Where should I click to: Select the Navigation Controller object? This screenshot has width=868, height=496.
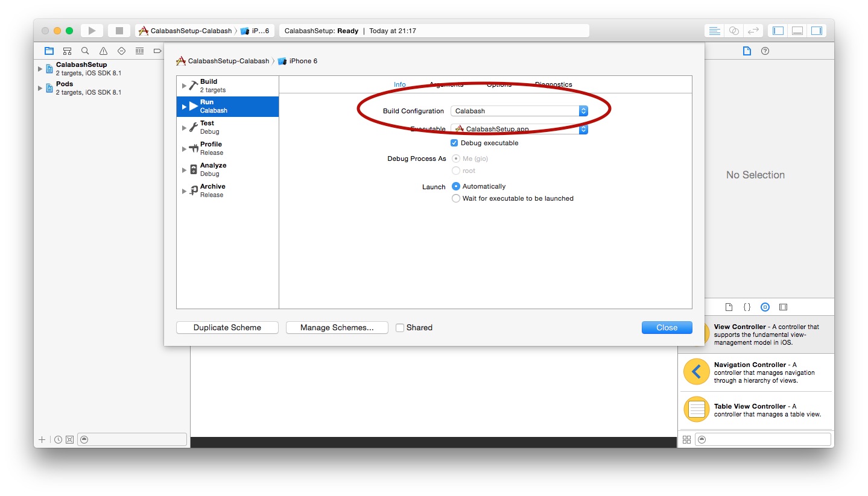[756, 372]
